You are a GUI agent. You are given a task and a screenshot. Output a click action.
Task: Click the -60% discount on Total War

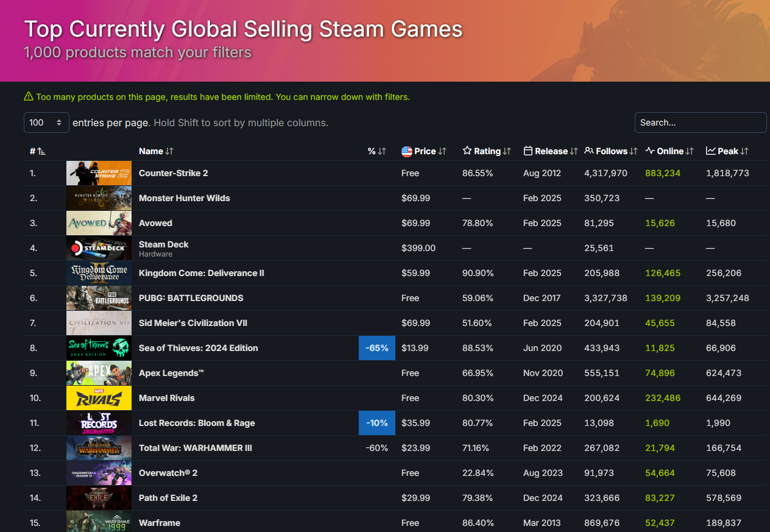pyautogui.click(x=377, y=448)
